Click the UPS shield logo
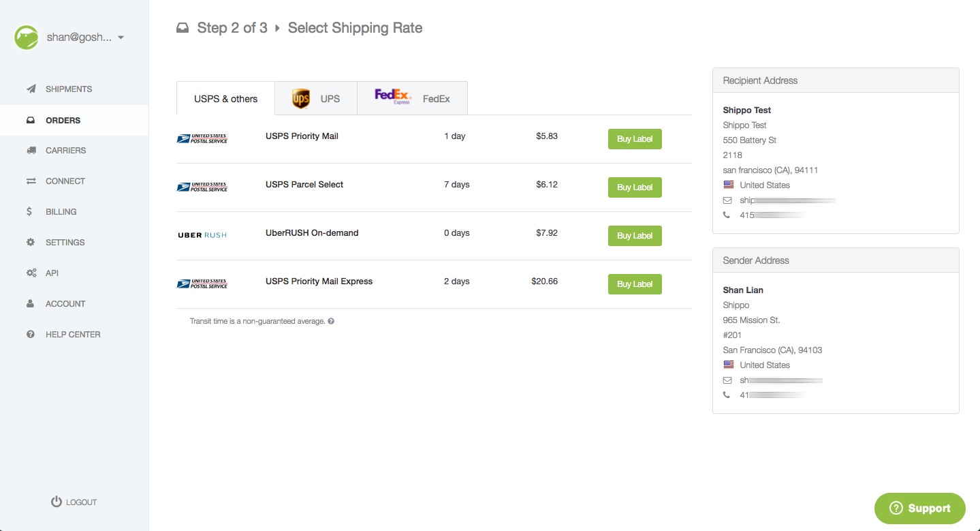This screenshot has height=531, width=980. [301, 99]
